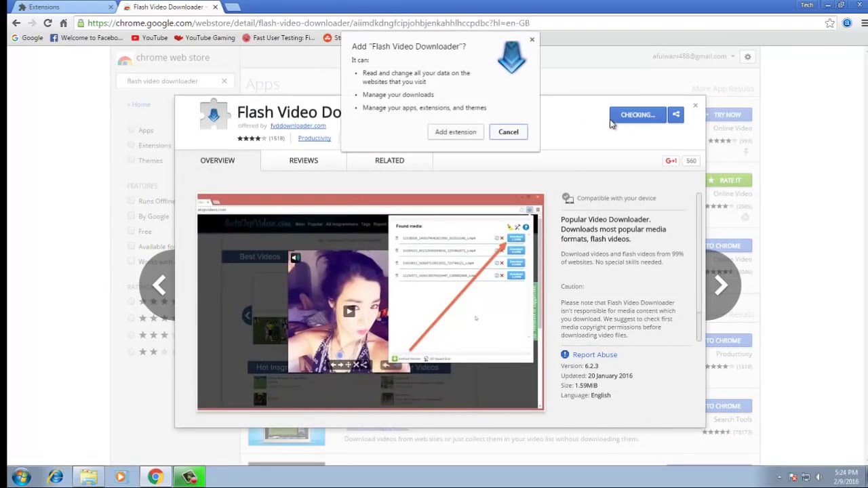The height and width of the screenshot is (488, 868).
Task: Close the permission dialog with X
Action: pos(532,40)
